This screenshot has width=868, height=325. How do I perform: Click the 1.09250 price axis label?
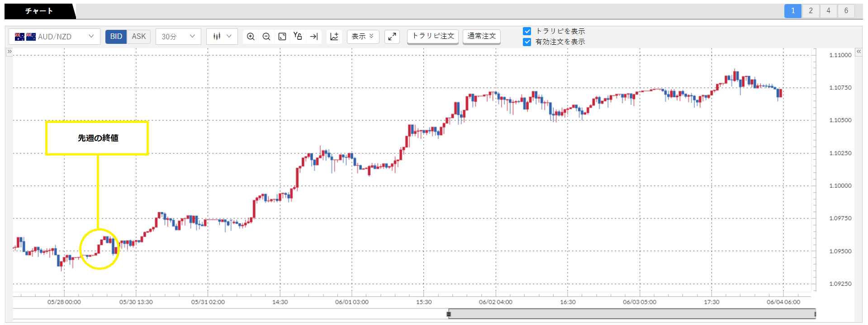pos(840,284)
